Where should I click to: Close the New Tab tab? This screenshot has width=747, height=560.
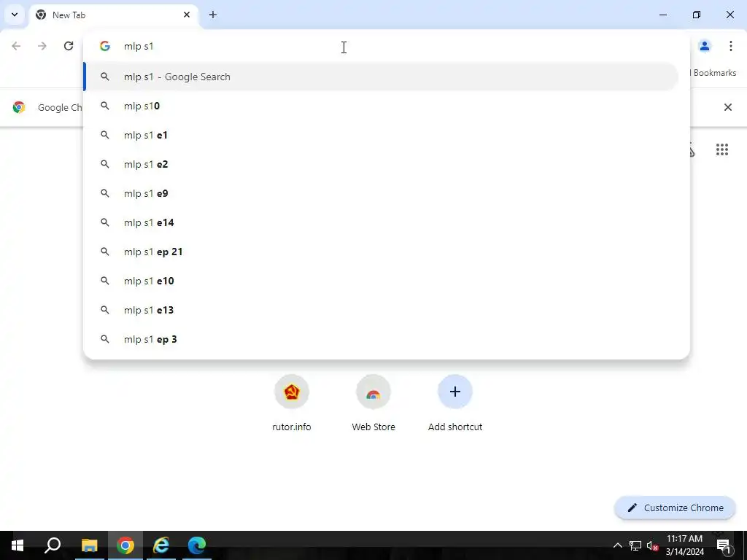click(187, 15)
